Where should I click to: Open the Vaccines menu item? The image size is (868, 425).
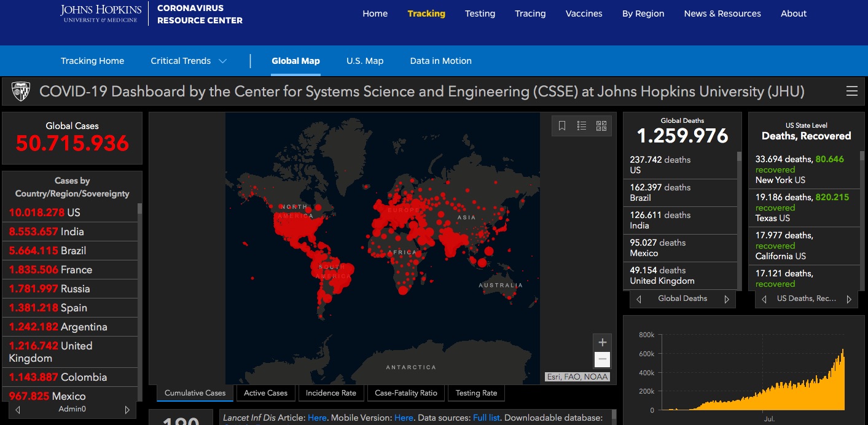584,14
